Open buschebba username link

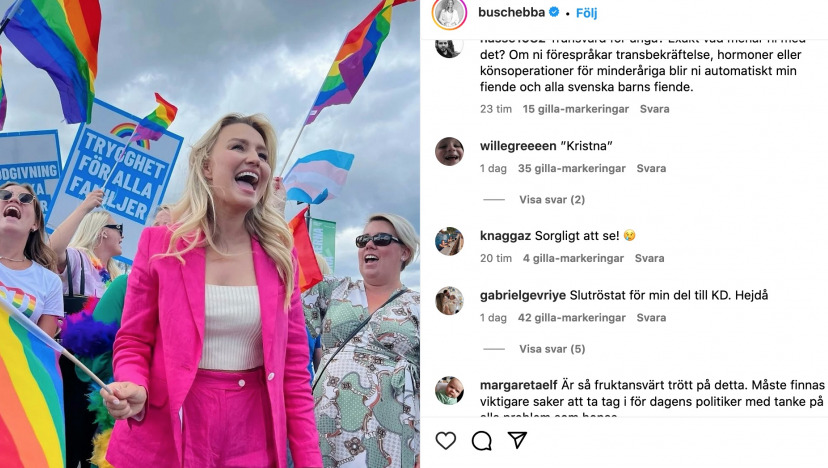click(x=511, y=12)
